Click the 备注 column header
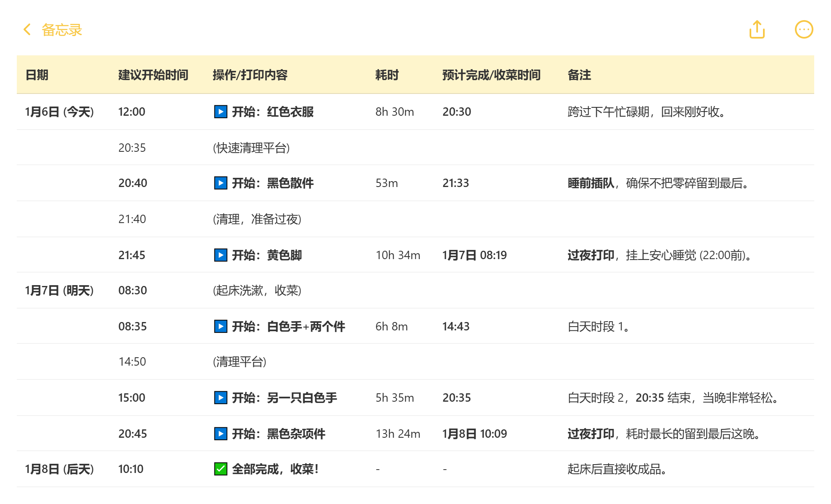 pos(579,75)
